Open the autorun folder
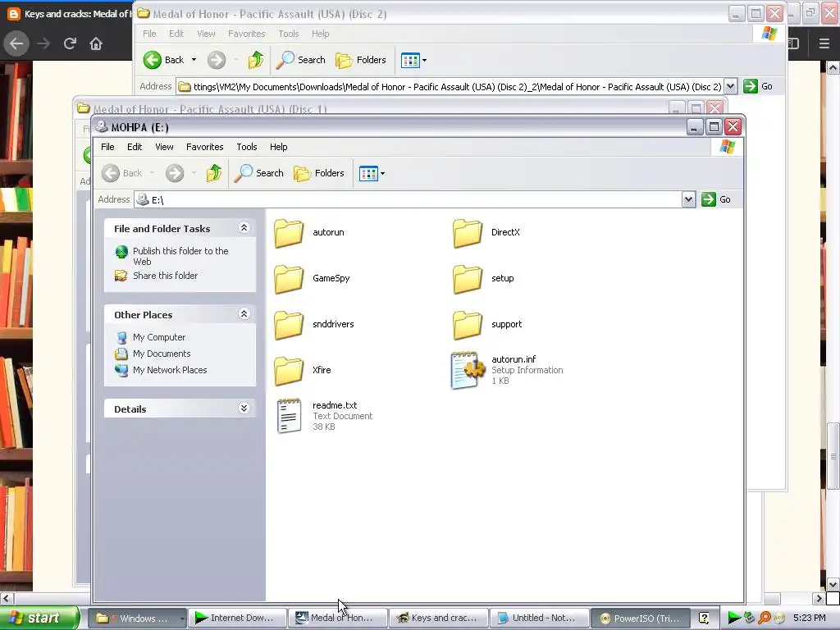This screenshot has height=630, width=840. [309, 232]
